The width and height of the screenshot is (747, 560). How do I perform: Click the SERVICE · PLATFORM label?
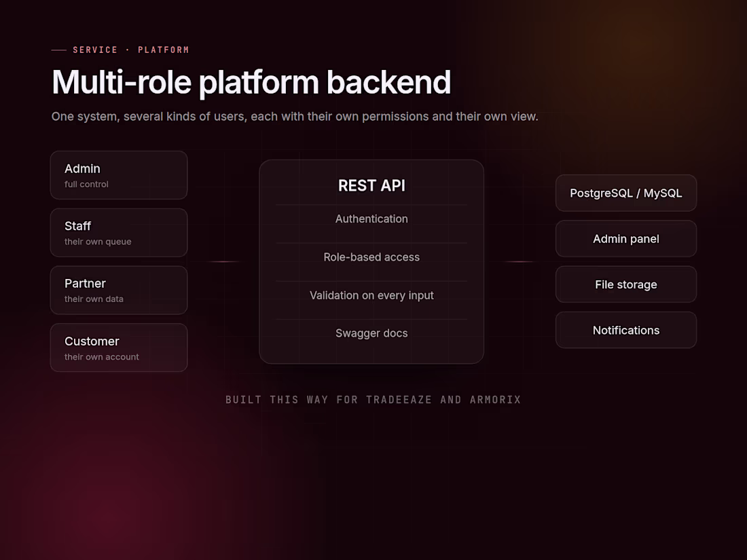click(131, 50)
